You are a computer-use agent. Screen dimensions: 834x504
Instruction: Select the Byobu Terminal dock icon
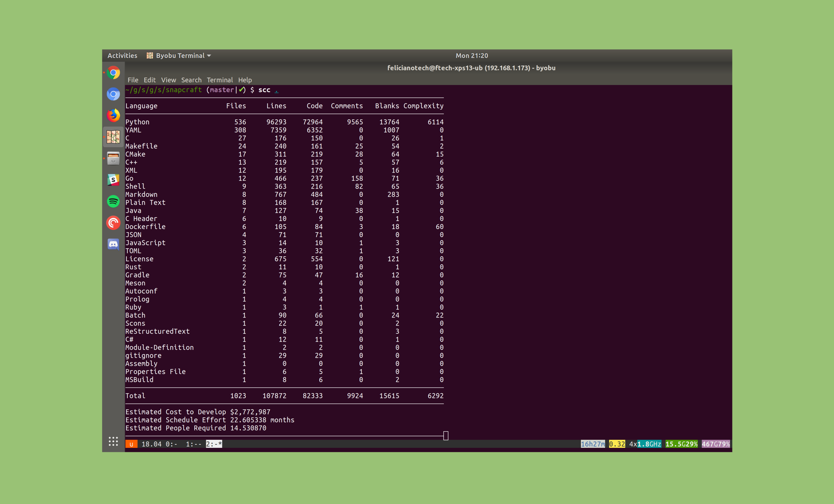click(113, 137)
